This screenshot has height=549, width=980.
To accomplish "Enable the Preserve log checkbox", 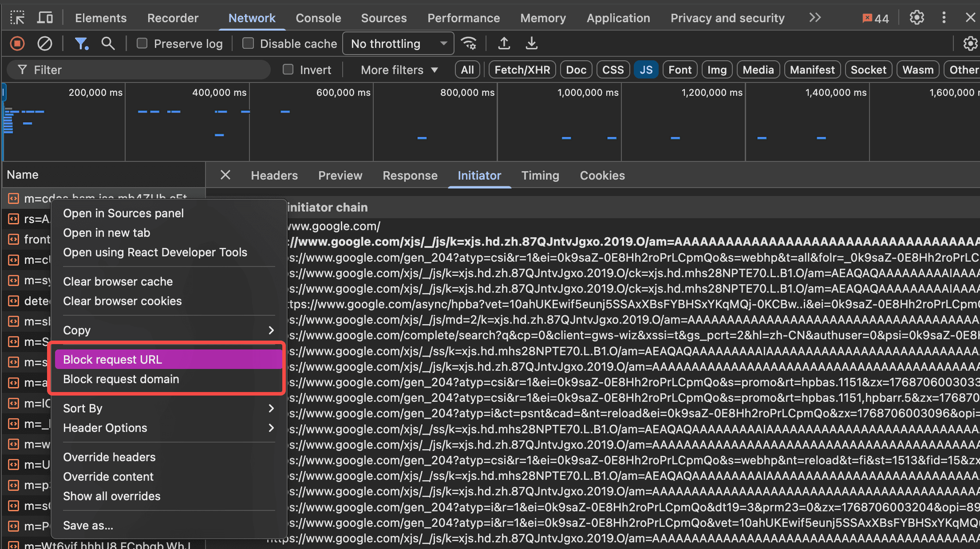I will point(142,43).
